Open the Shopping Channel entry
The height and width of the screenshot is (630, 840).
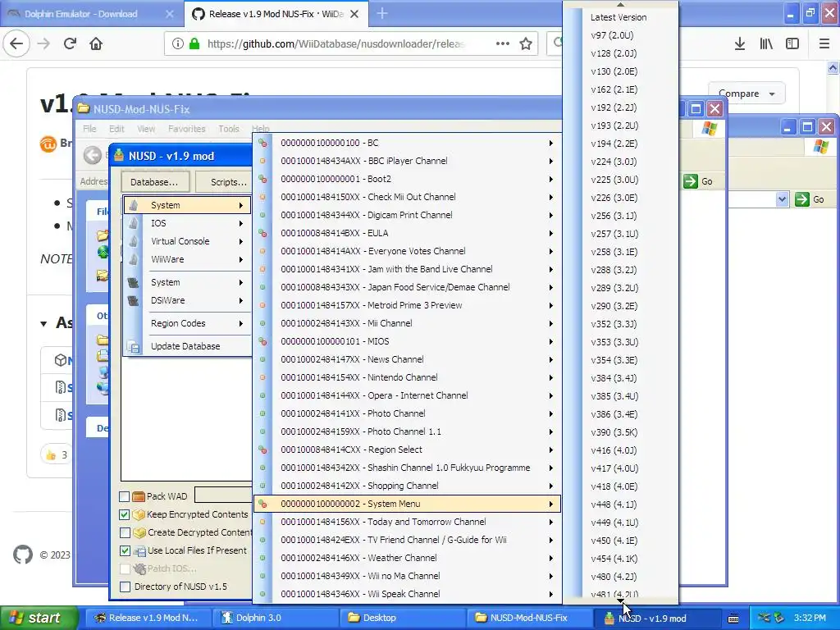[x=407, y=486]
